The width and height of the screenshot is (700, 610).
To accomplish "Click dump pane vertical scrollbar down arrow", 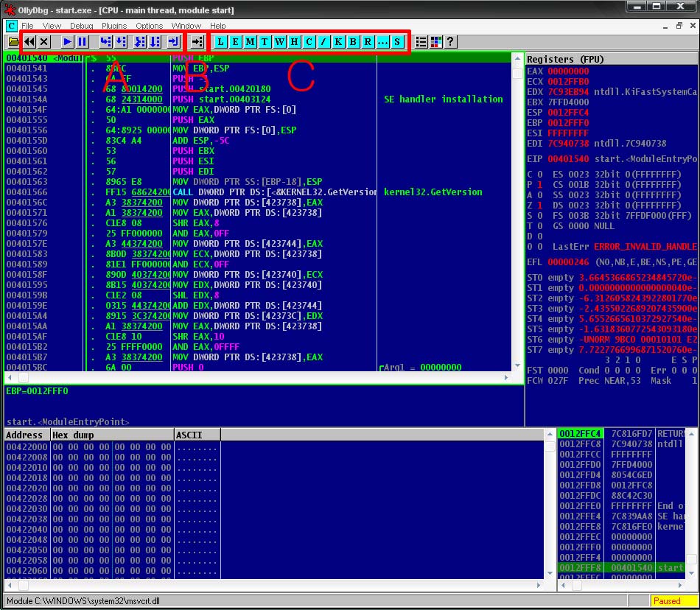I will (x=550, y=573).
